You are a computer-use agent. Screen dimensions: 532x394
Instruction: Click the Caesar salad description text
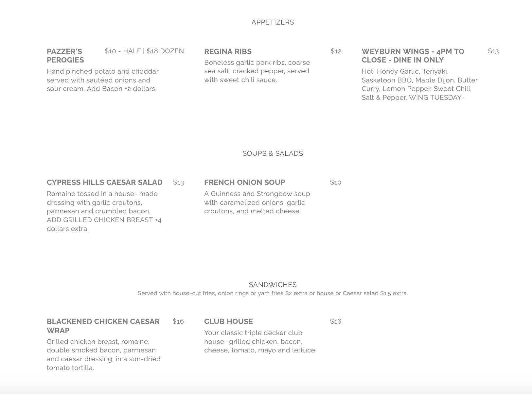pyautogui.click(x=104, y=211)
